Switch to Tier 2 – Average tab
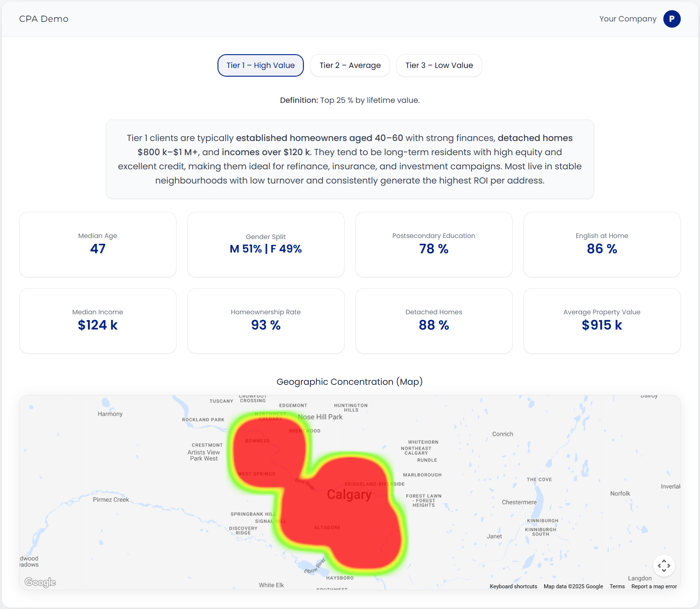Image resolution: width=700 pixels, height=609 pixels. point(350,65)
